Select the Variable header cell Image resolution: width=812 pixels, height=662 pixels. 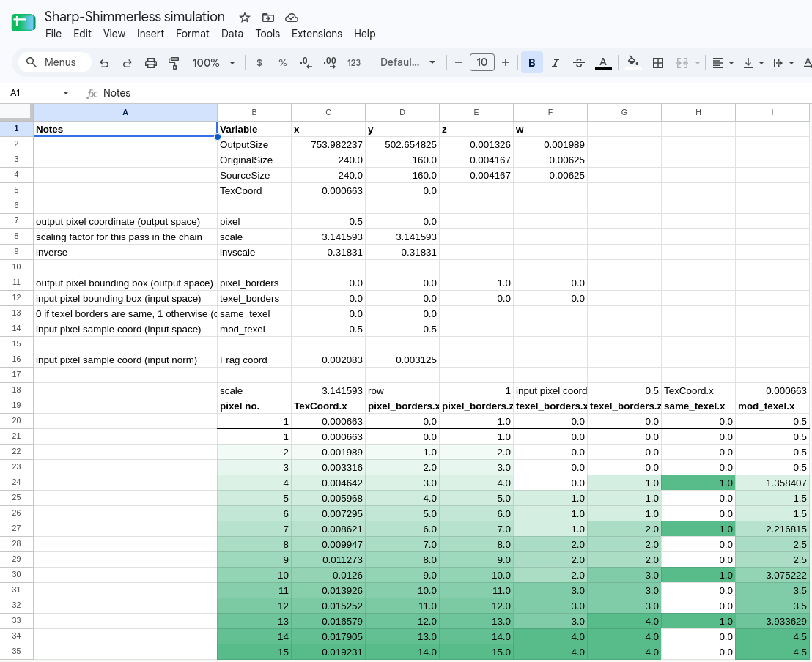(x=254, y=129)
